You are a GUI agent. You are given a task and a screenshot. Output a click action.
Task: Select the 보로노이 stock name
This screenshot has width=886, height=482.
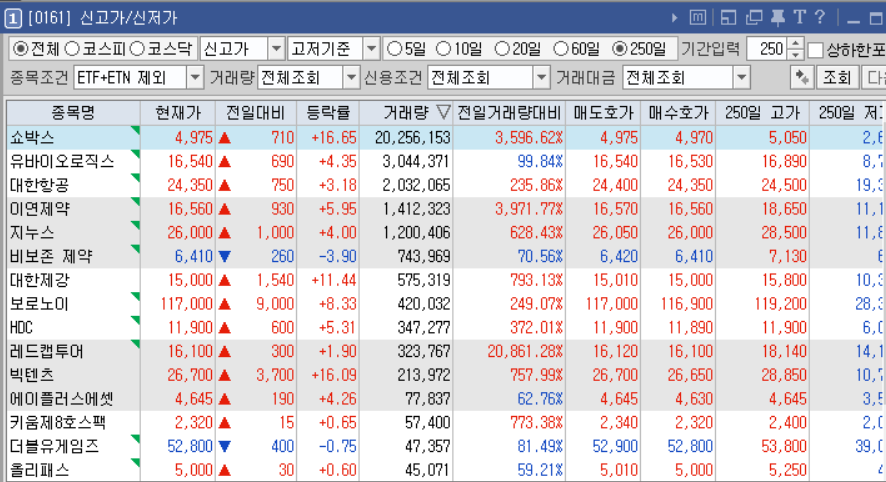click(x=39, y=304)
